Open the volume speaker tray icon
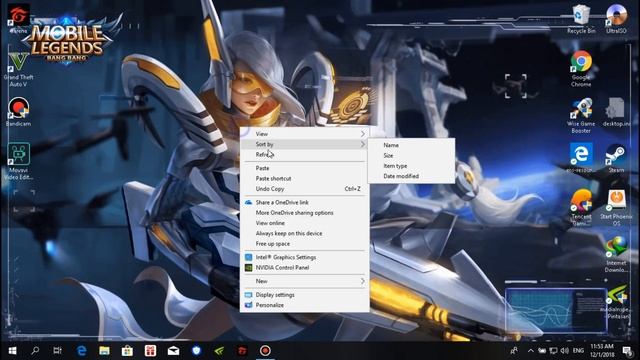This screenshot has width=640, height=360. coord(565,351)
